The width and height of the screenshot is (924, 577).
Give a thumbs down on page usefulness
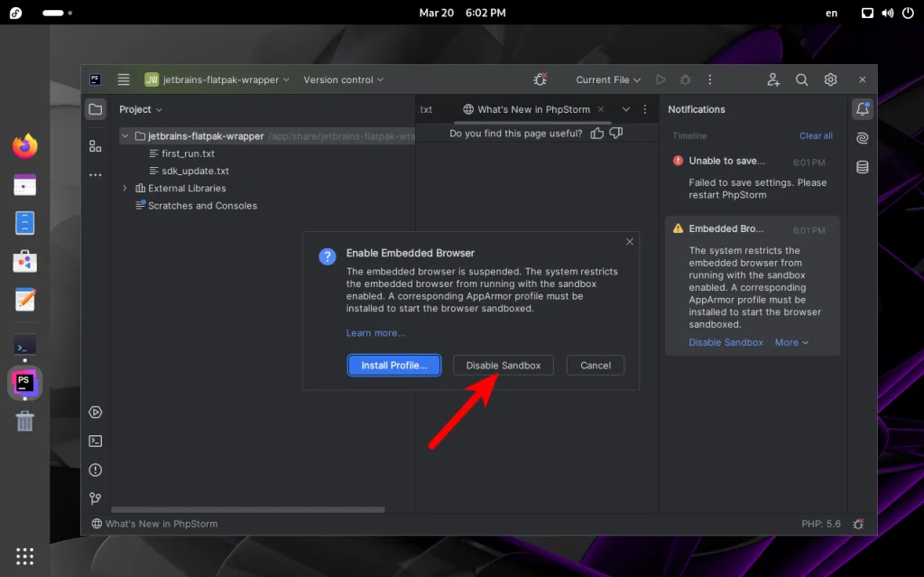(616, 133)
